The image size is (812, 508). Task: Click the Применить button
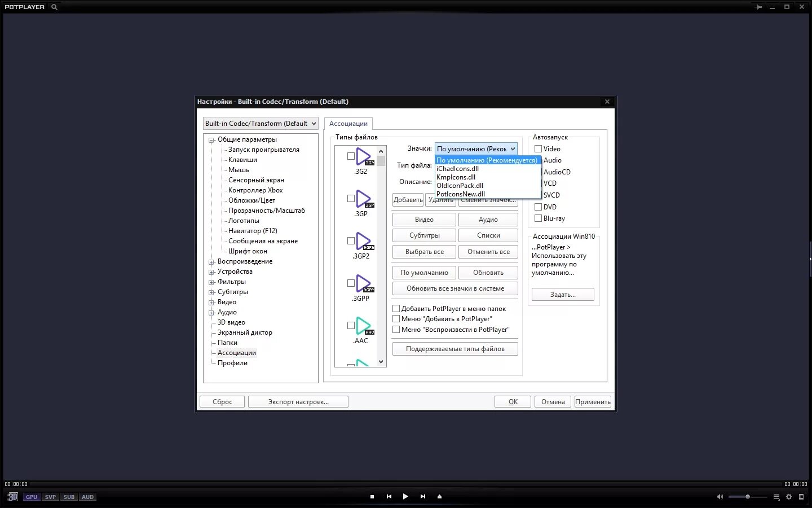[x=593, y=402]
